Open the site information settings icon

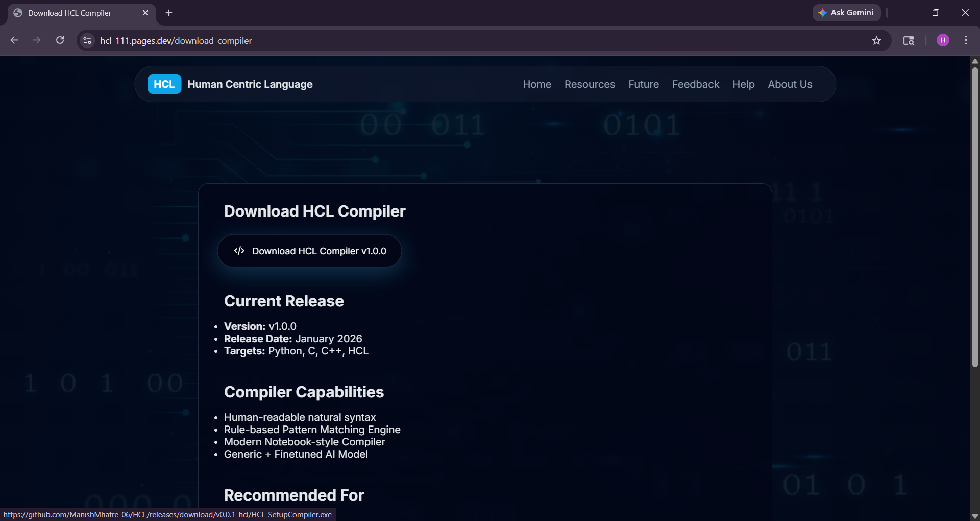[87, 40]
